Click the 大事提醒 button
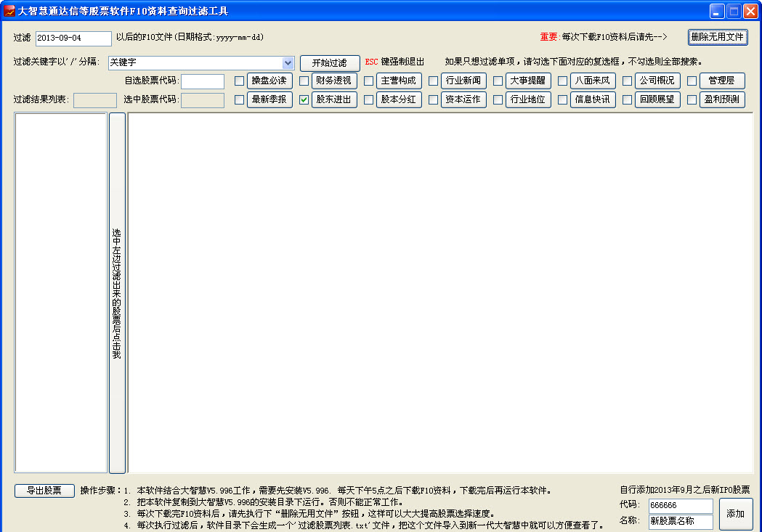This screenshot has width=762, height=532. point(528,81)
